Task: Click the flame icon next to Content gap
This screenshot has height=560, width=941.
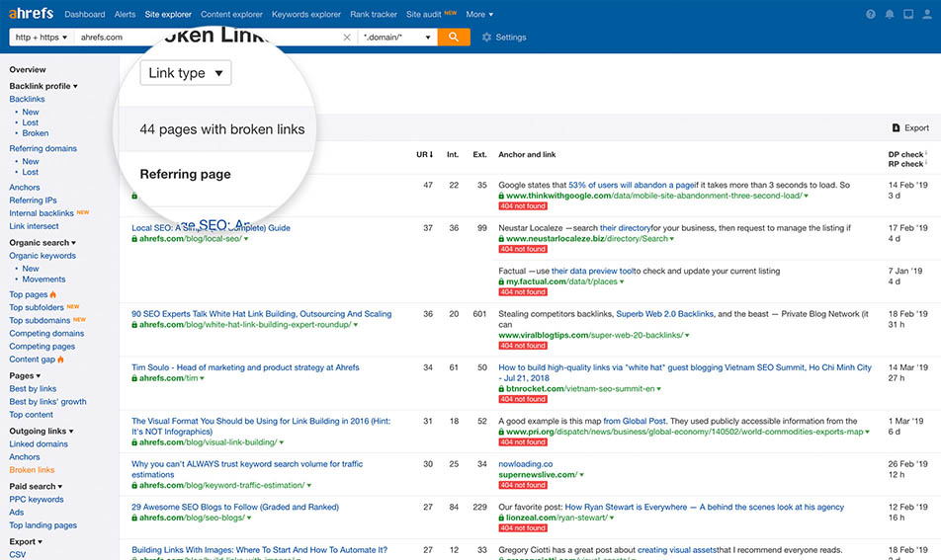Action: (60, 360)
